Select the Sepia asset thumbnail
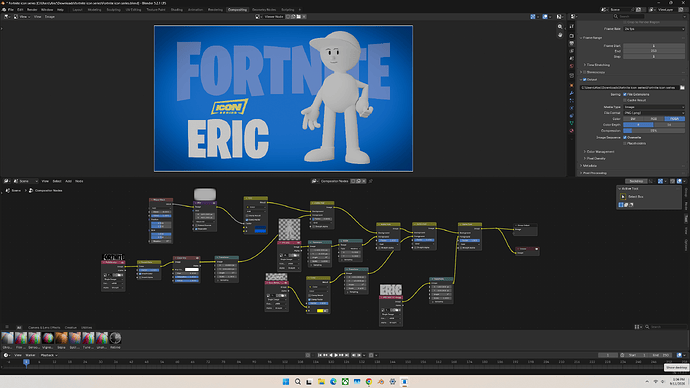Image resolution: width=690 pixels, height=388 pixels. point(61,338)
